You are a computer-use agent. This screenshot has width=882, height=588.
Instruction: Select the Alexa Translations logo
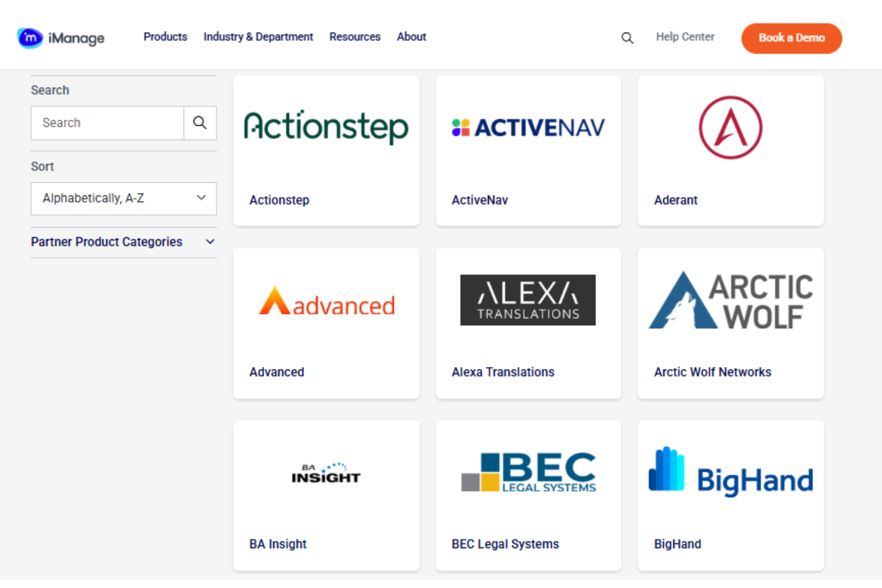(x=527, y=300)
